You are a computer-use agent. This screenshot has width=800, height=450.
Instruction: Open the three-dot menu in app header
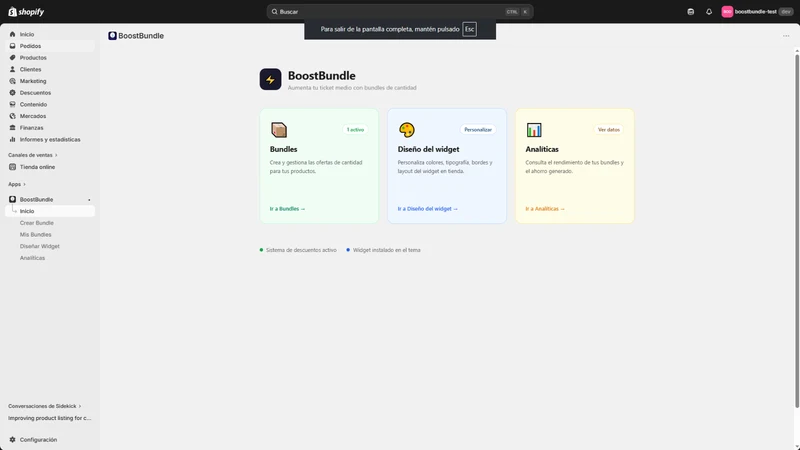[x=786, y=36]
